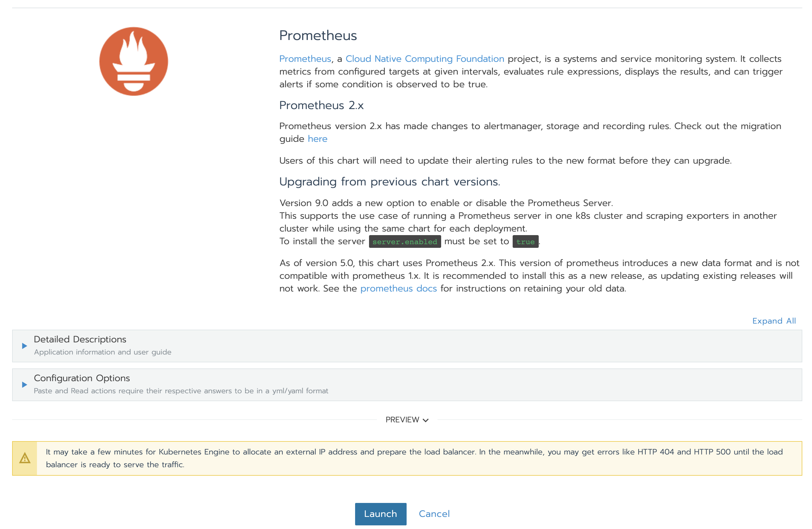
Task: Launch the Prometheus app
Action: coord(381,514)
